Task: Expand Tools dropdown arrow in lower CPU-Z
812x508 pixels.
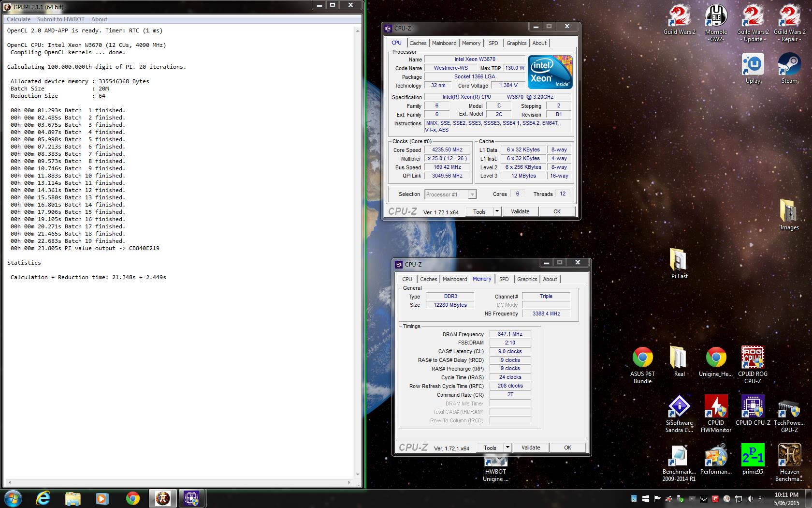Action: (x=507, y=448)
